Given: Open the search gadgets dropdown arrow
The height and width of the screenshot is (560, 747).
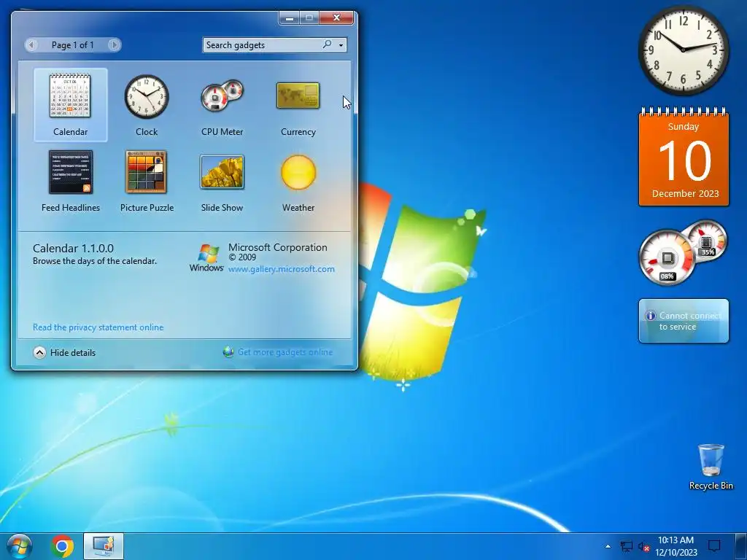Looking at the screenshot, I should point(341,45).
